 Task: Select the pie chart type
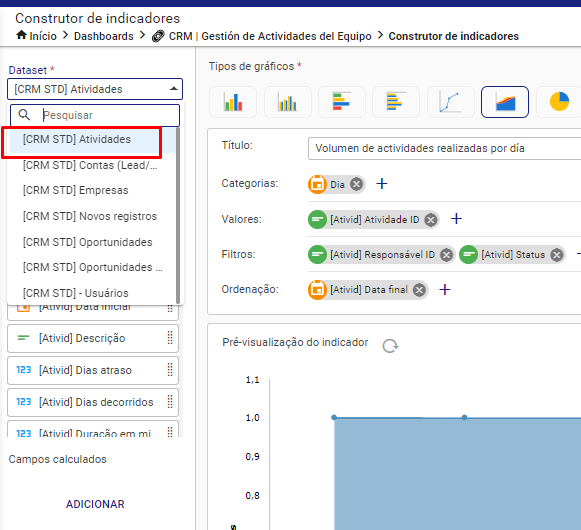point(559,102)
